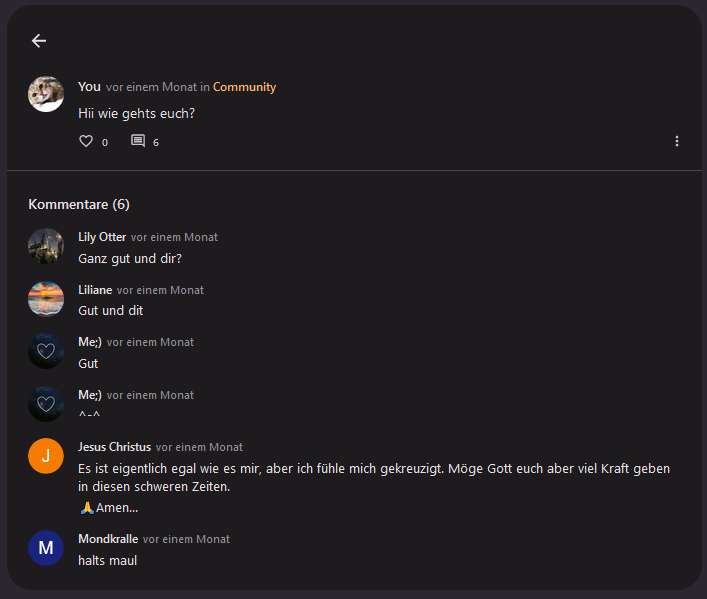The height and width of the screenshot is (599, 707).
Task: Click the 'You' author name
Action: click(89, 87)
